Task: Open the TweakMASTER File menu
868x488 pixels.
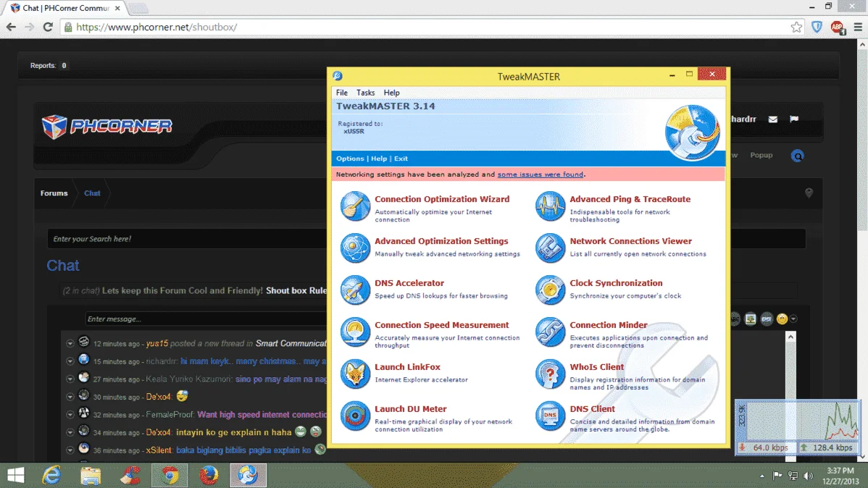Action: [x=341, y=93]
